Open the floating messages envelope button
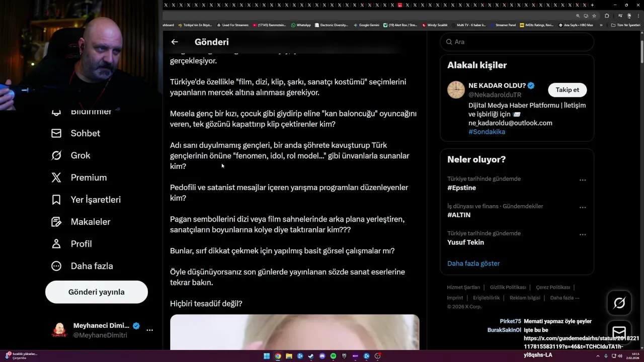The width and height of the screenshot is (644, 362). coord(619,332)
